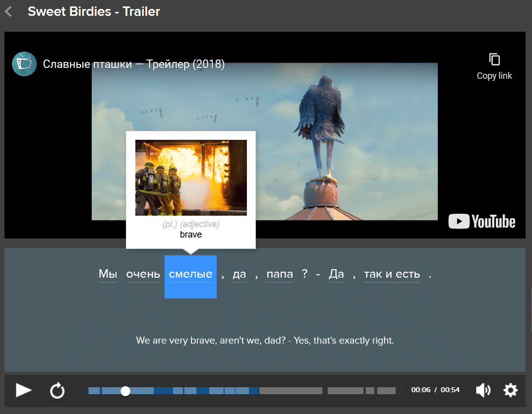
Task: Open the settings gear menu
Action: pyautogui.click(x=510, y=390)
